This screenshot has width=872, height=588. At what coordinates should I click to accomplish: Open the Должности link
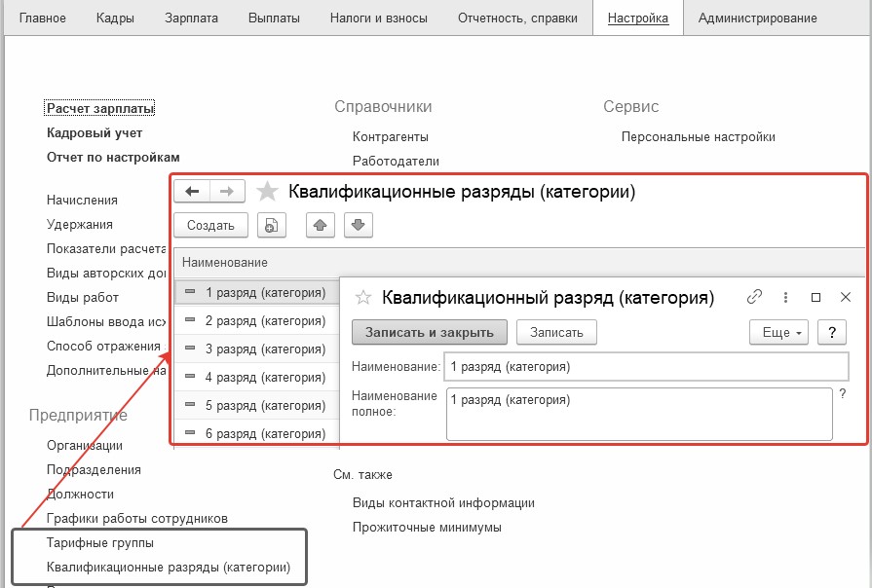click(x=81, y=495)
